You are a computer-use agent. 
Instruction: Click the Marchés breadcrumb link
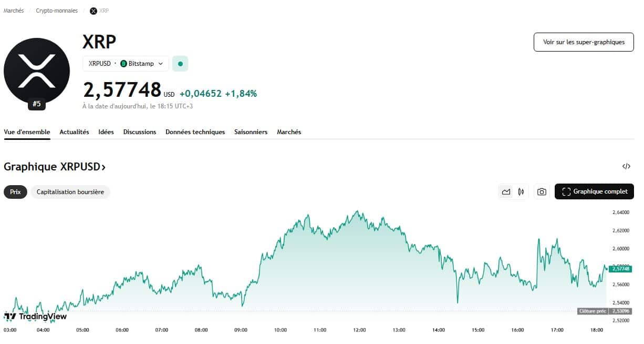click(x=14, y=11)
